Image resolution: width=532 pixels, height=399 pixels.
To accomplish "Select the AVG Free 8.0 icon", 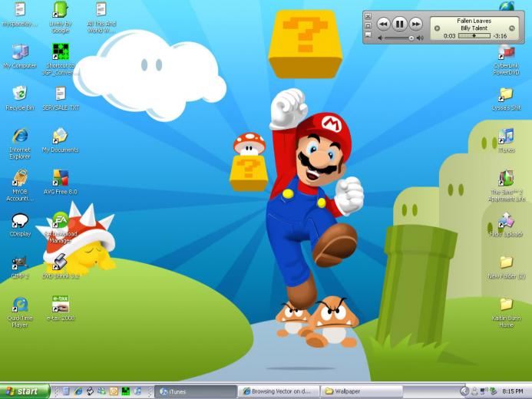I will click(x=61, y=178).
